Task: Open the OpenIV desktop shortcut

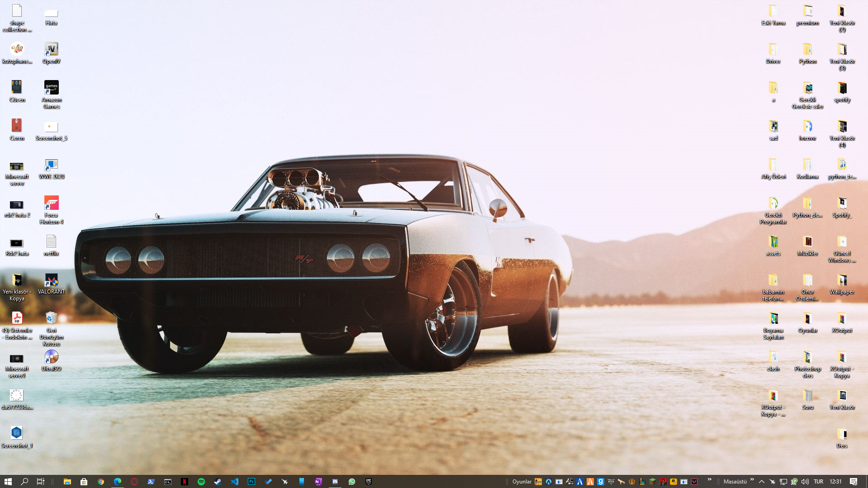Action: tap(51, 50)
